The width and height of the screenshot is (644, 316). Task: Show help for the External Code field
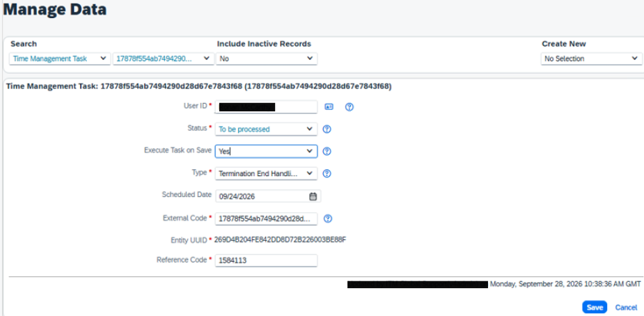[328, 219]
